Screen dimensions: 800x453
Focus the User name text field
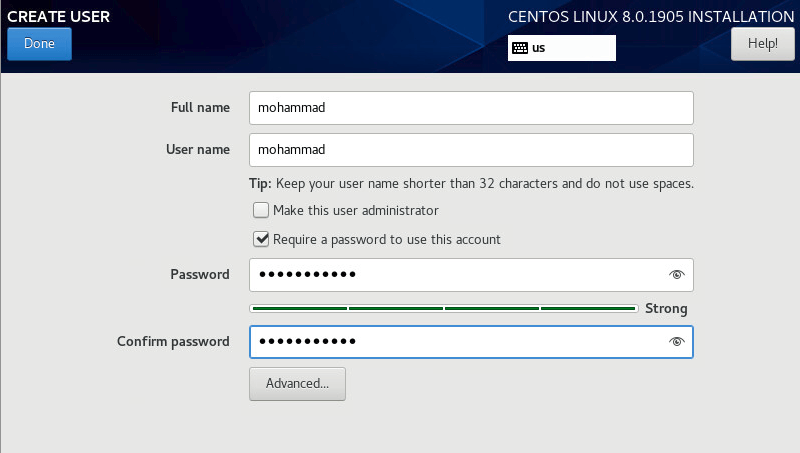[470, 150]
